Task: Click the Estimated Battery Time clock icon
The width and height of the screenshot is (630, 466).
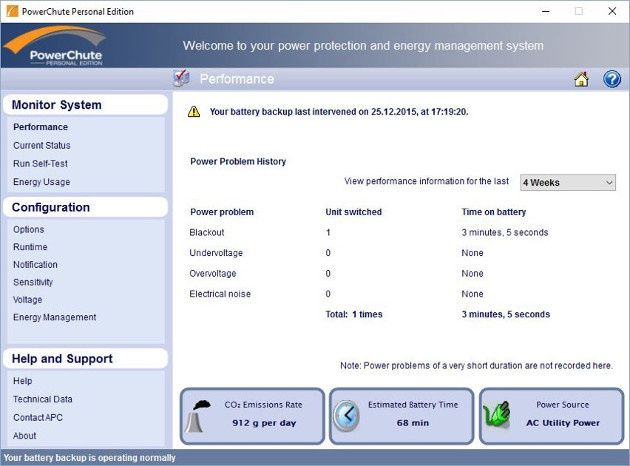Action: (347, 416)
